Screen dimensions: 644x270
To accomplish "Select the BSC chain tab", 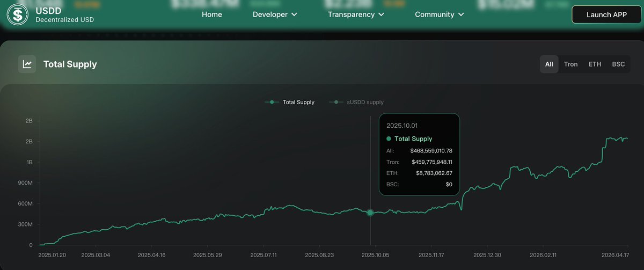I will point(618,64).
